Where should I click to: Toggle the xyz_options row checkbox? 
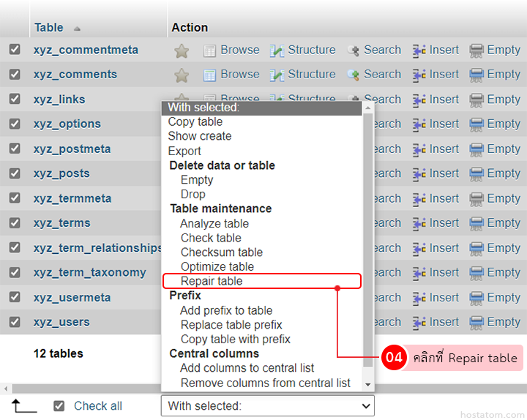pyautogui.click(x=15, y=124)
